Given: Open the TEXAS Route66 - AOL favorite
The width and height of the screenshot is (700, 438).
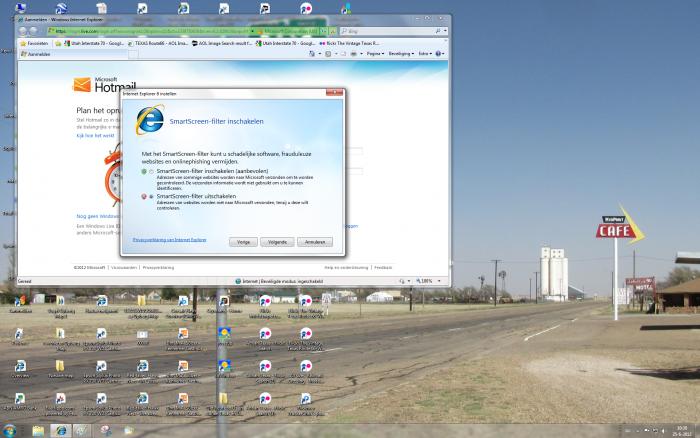Looking at the screenshot, I should pos(158,43).
